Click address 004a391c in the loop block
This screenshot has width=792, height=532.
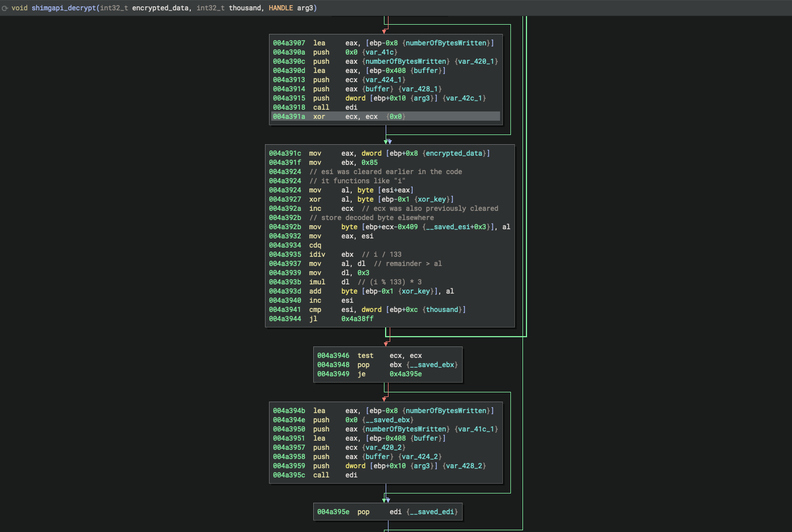point(285,153)
